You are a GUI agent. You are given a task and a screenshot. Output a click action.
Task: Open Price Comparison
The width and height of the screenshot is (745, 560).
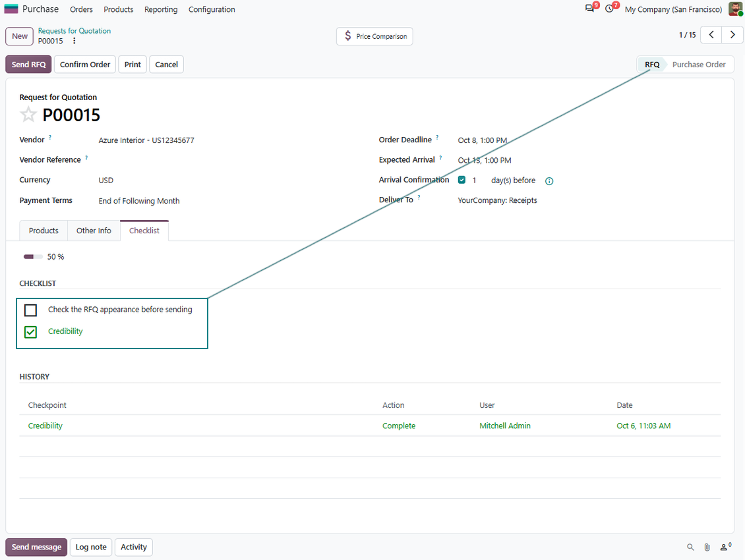[374, 36]
